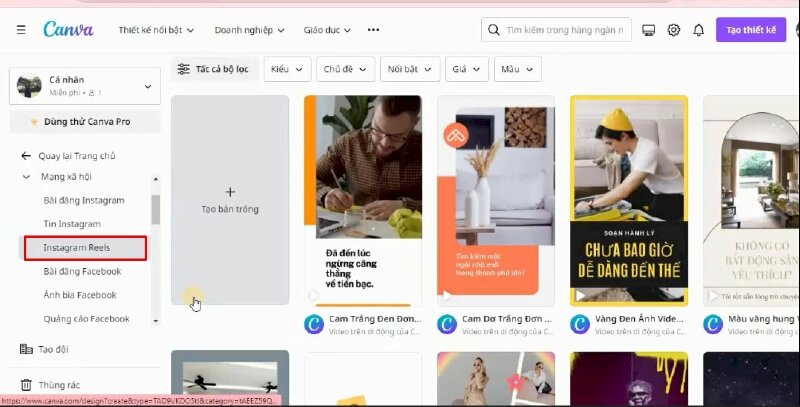This screenshot has width=800, height=407.
Task: Open Cam Đỏ Trắng Đơn template thumbnail
Action: (496, 200)
